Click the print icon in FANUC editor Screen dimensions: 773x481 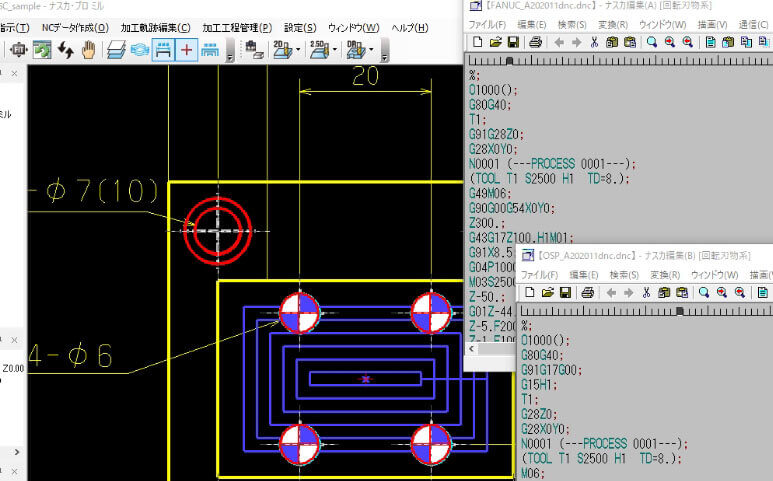tap(536, 42)
